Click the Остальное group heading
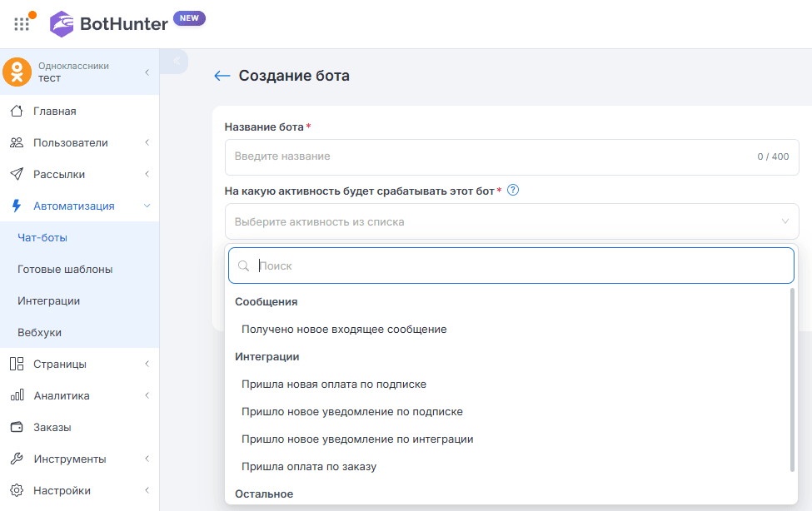The width and height of the screenshot is (812, 511). pyautogui.click(x=264, y=494)
